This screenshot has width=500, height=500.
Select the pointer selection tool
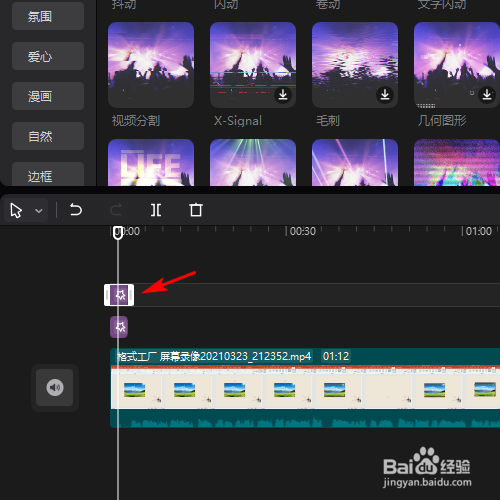[x=16, y=210]
